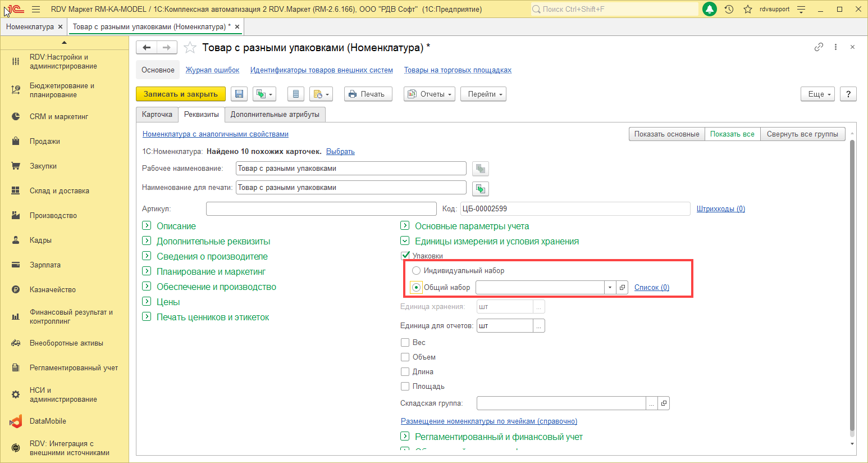This screenshot has width=868, height=463.
Task: Open the history clock icon in title bar
Action: point(729,10)
